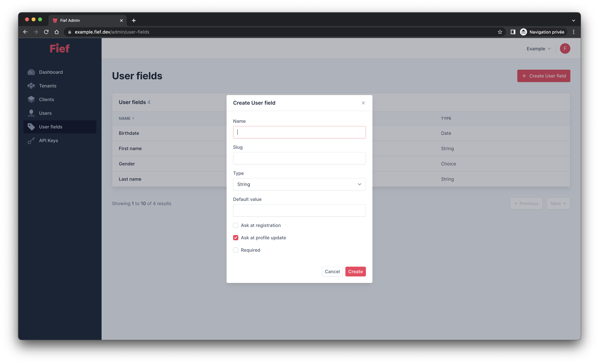This screenshot has width=599, height=364.
Task: Click the Name input field
Action: (299, 132)
